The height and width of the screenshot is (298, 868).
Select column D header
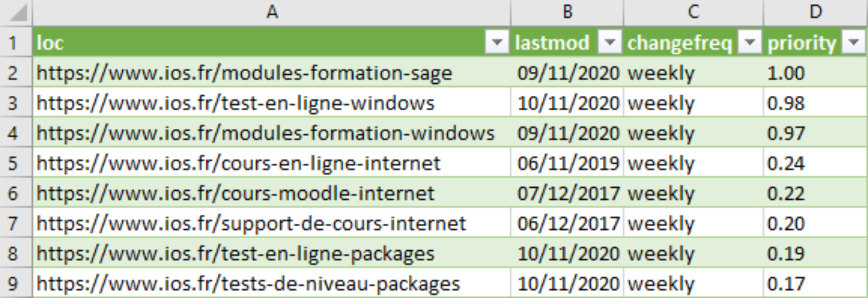(815, 12)
